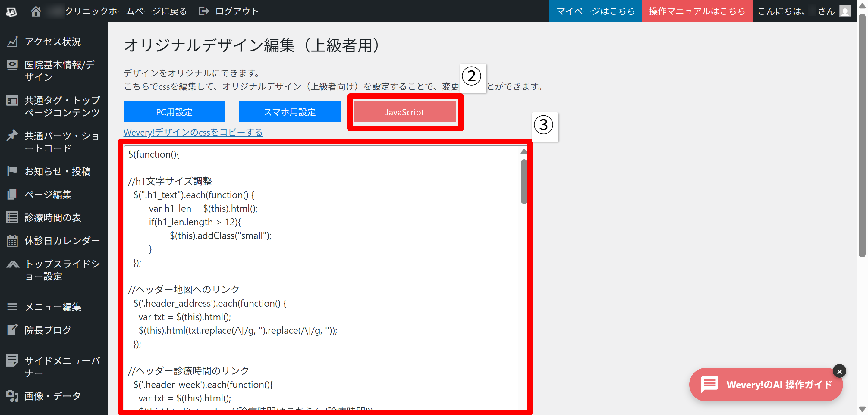Click the flag icon for お知らせ・投稿
This screenshot has height=415, width=868.
point(12,171)
